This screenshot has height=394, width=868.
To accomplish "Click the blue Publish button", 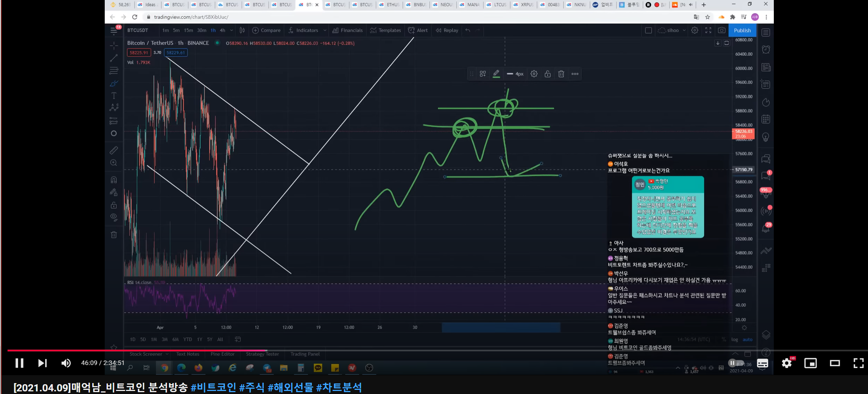I will pos(742,30).
